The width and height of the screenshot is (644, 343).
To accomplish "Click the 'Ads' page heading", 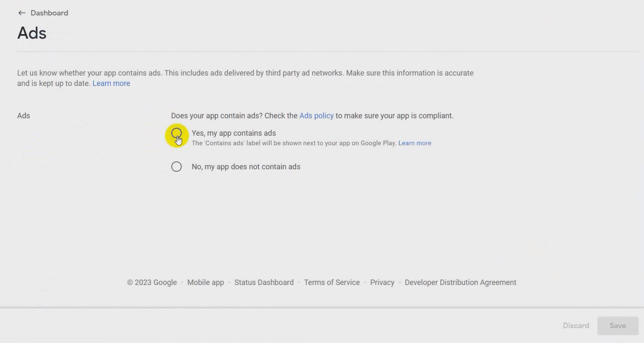I will point(32,33).
